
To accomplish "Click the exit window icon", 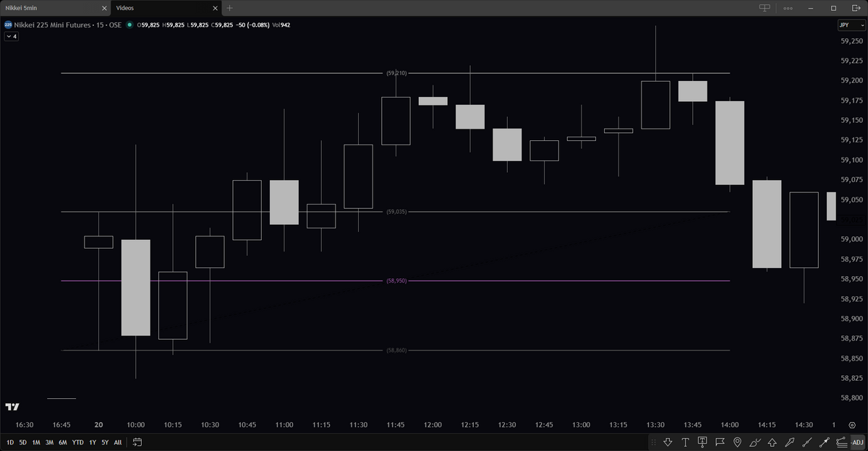I will coord(856,8).
